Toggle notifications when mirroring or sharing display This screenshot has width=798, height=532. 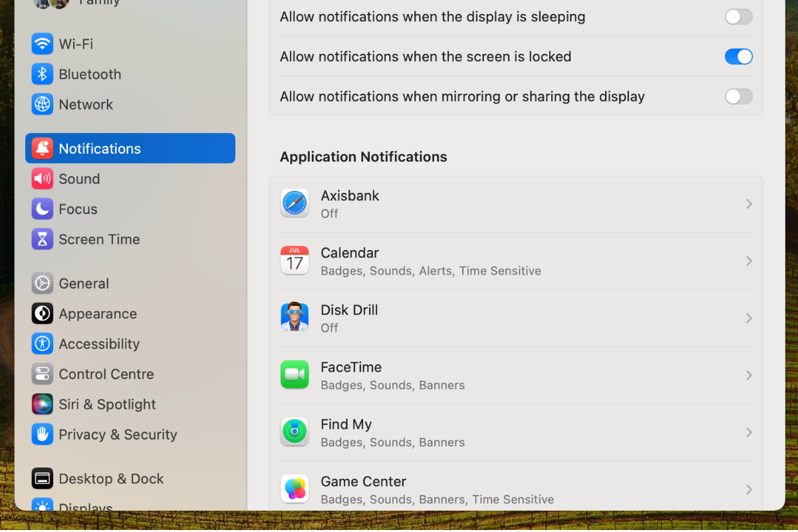click(738, 96)
